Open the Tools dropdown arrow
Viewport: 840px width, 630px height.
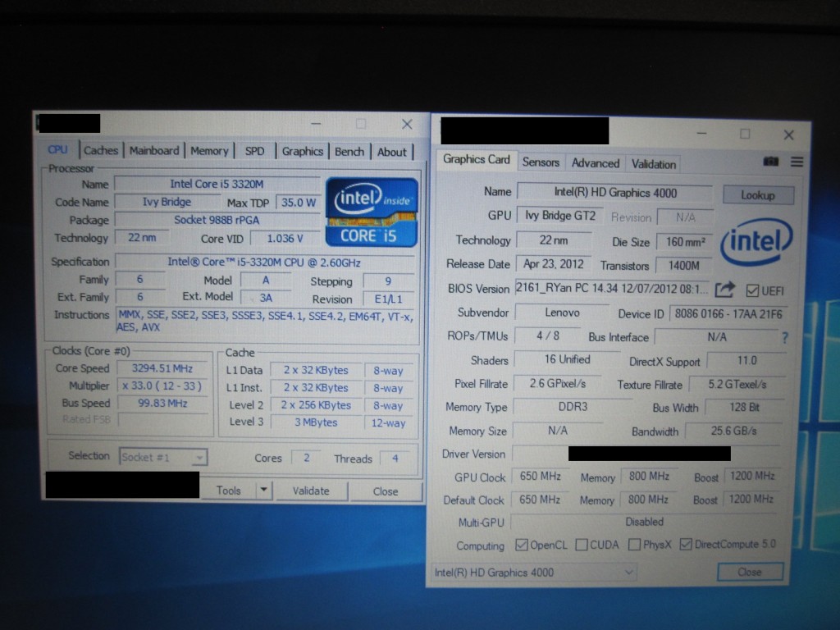click(263, 491)
